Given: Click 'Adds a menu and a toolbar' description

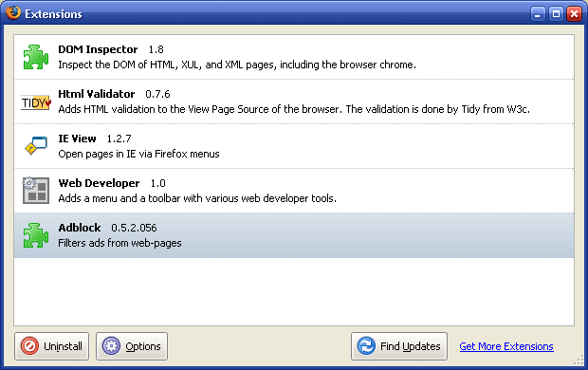Looking at the screenshot, I should pyautogui.click(x=197, y=198).
